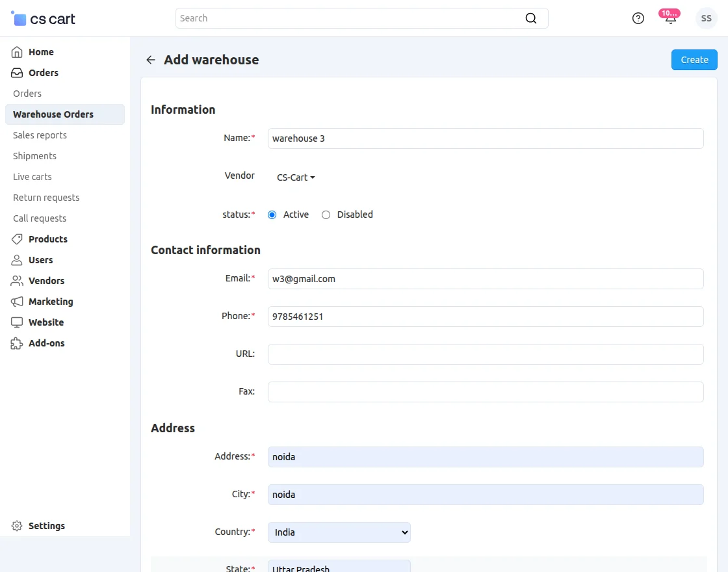Go to Sales reports in sidebar
This screenshot has width=728, height=572.
click(x=40, y=135)
